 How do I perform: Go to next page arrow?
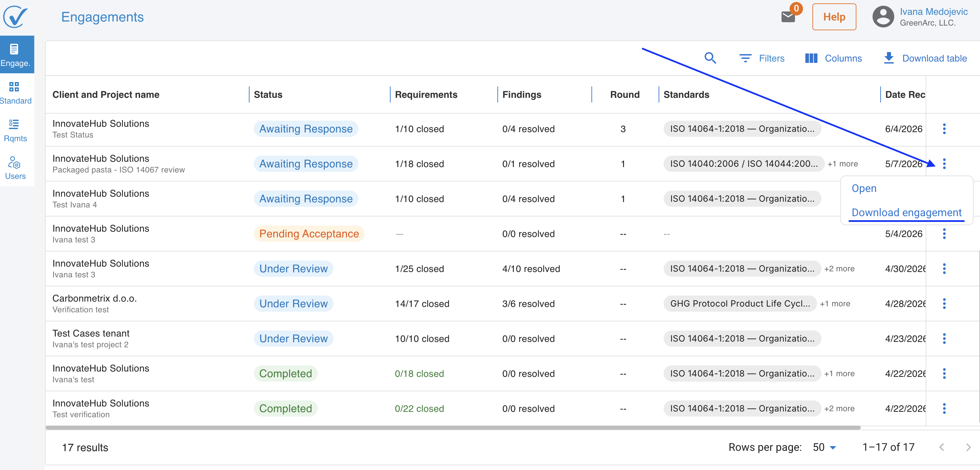point(968,447)
